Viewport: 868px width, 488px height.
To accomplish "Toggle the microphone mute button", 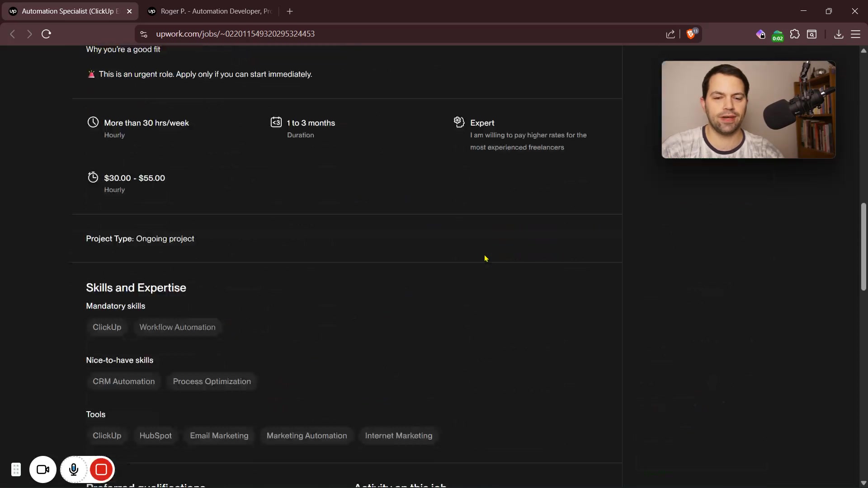I will tap(74, 469).
